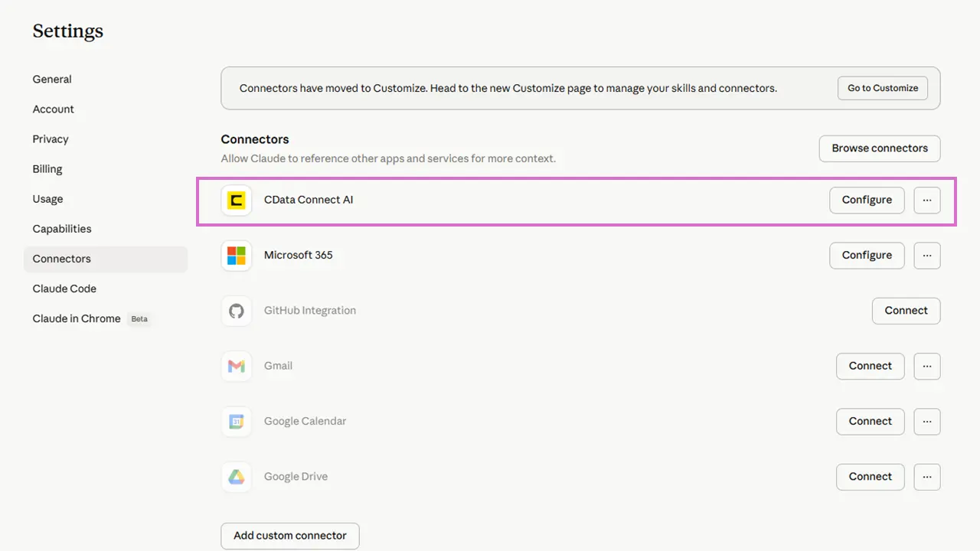980x551 pixels.
Task: Click the Microsoft 365 logo icon
Action: click(x=237, y=256)
